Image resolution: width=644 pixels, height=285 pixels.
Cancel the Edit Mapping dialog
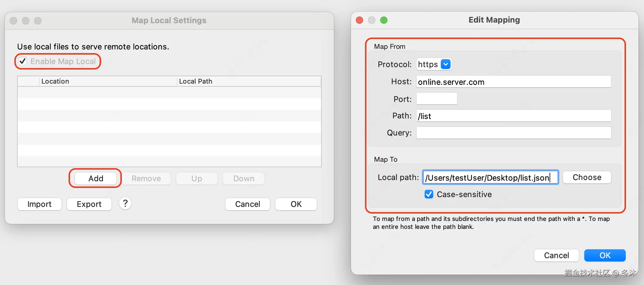(556, 255)
